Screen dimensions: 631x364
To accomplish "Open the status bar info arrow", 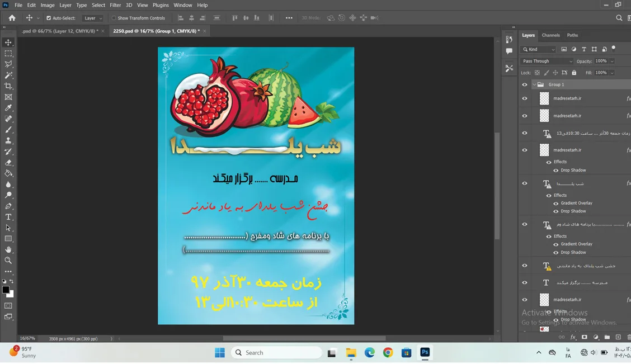I will 111,339.
